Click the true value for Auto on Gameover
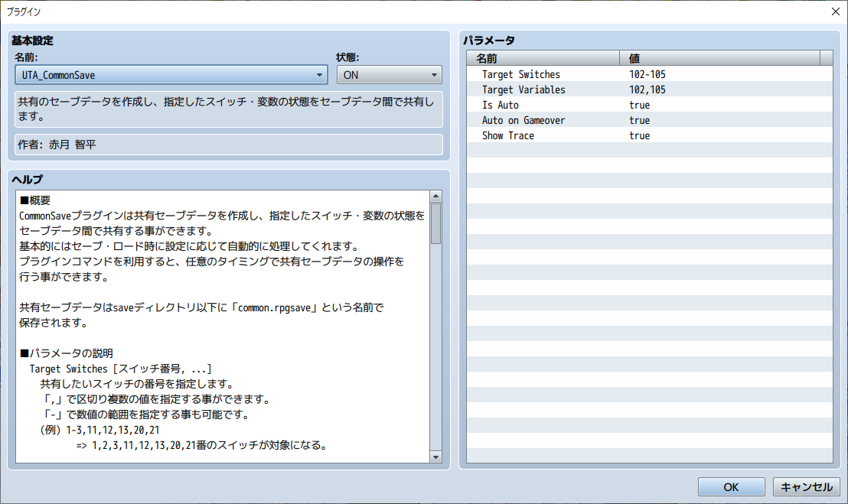Image resolution: width=848 pixels, height=504 pixels. click(639, 121)
